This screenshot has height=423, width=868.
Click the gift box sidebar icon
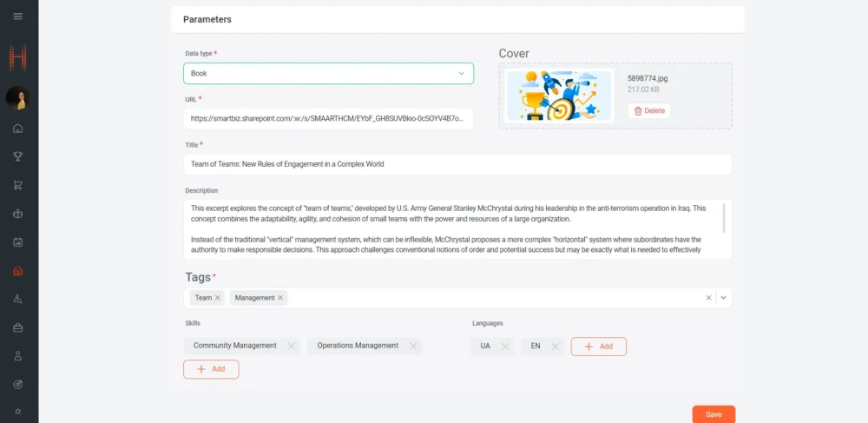pos(18,214)
